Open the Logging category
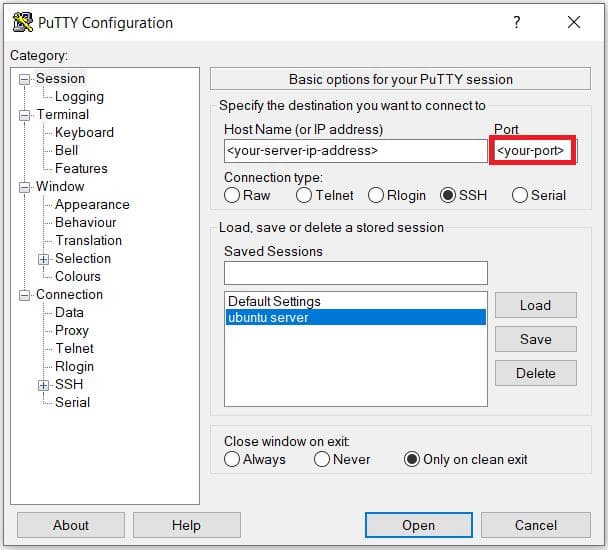Screen dimensions: 608x550 (79, 97)
